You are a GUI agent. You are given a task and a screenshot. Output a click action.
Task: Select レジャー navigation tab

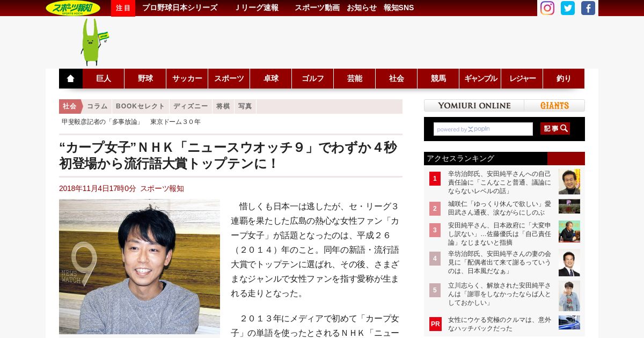click(x=522, y=78)
